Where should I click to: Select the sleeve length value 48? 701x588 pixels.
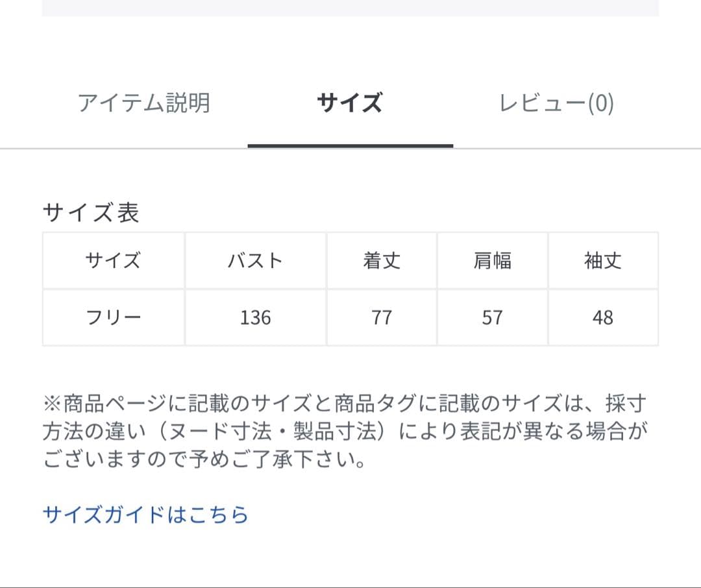pyautogui.click(x=602, y=317)
